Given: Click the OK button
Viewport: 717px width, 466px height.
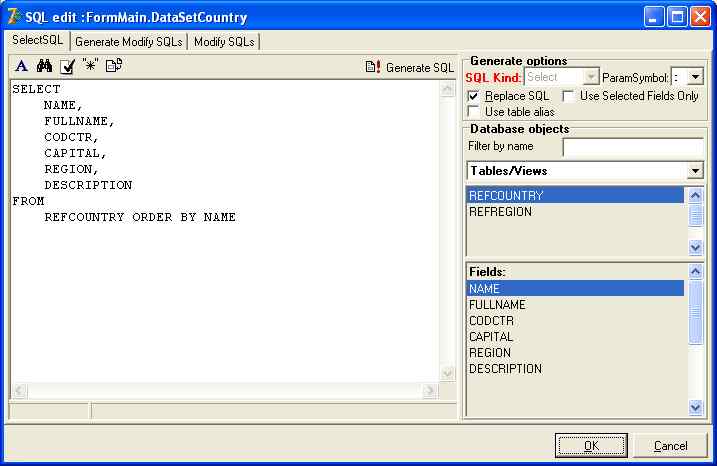Looking at the screenshot, I should point(591,445).
